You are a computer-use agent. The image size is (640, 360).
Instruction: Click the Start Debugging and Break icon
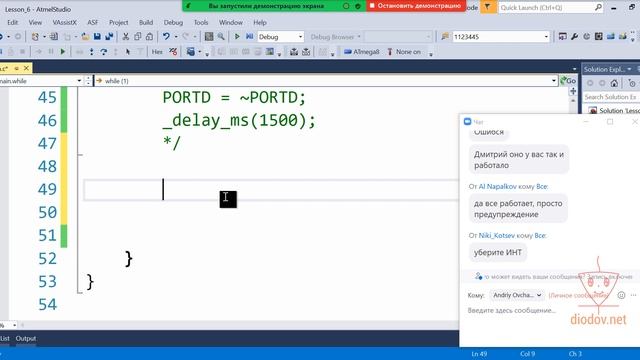point(249,37)
